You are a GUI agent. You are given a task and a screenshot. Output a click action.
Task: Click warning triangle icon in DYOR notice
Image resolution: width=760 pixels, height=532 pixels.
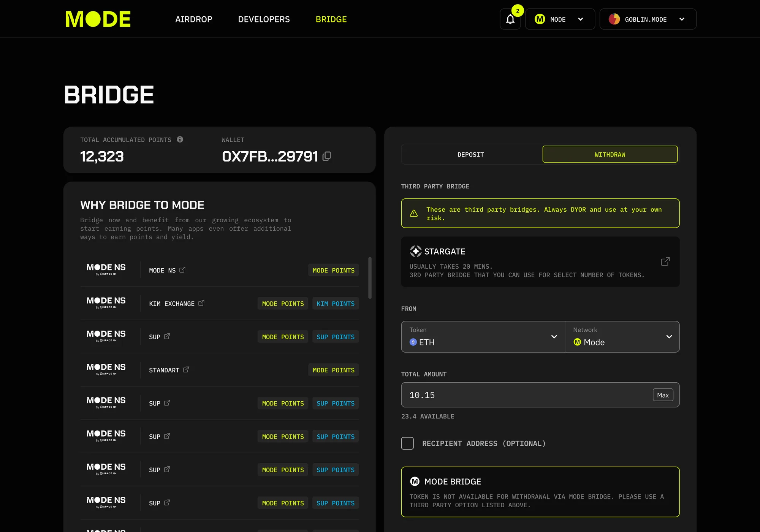(414, 214)
